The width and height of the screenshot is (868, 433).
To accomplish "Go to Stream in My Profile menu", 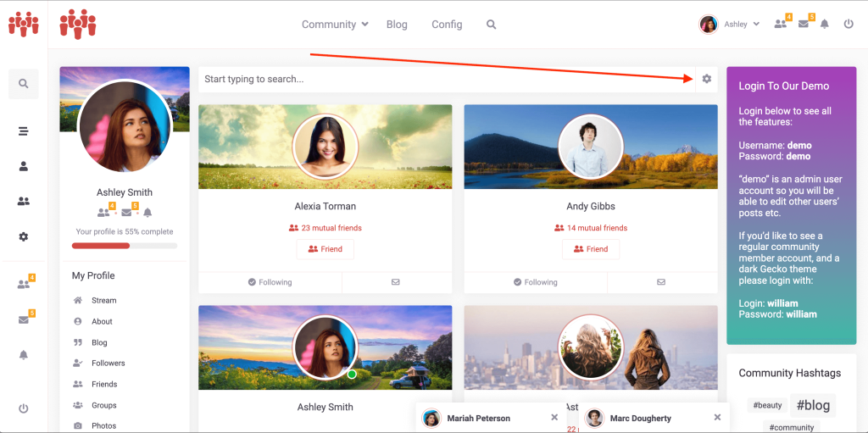I will click(104, 300).
